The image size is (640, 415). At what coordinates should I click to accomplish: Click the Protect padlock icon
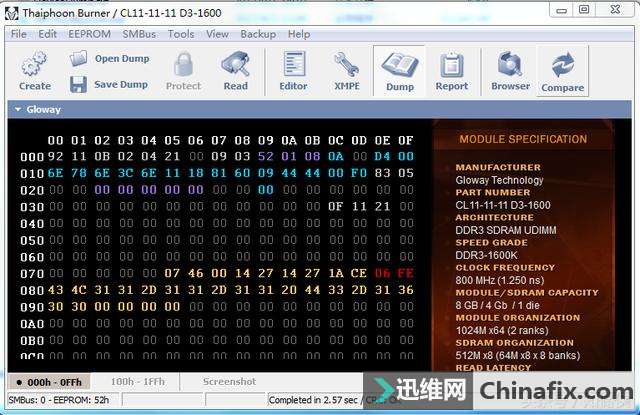(183, 64)
